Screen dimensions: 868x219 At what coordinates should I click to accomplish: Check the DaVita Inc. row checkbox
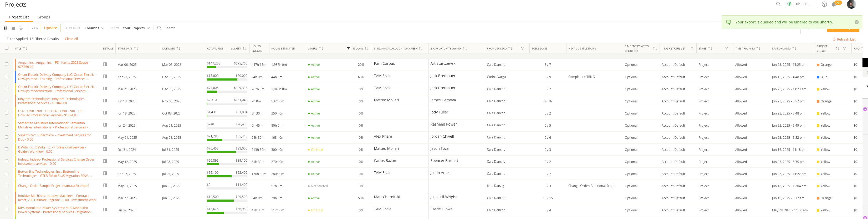(x=7, y=149)
